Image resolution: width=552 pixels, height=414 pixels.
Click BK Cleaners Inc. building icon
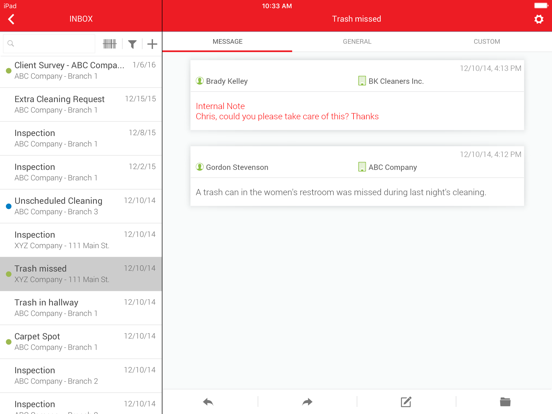362,81
